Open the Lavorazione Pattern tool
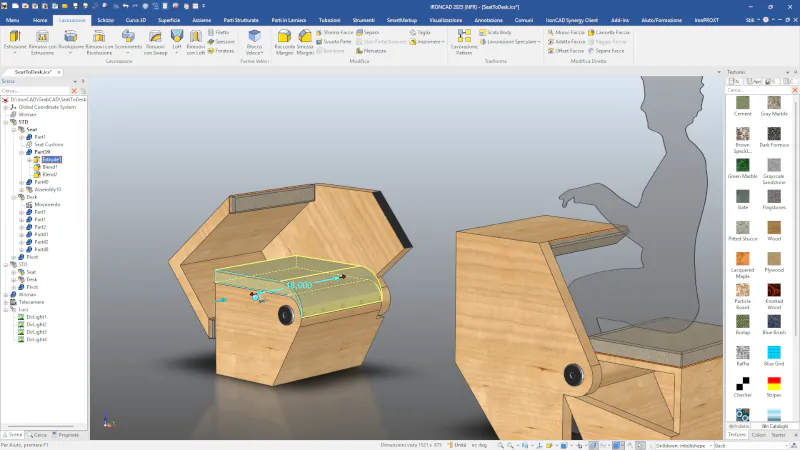The width and height of the screenshot is (800, 450). coord(464,42)
